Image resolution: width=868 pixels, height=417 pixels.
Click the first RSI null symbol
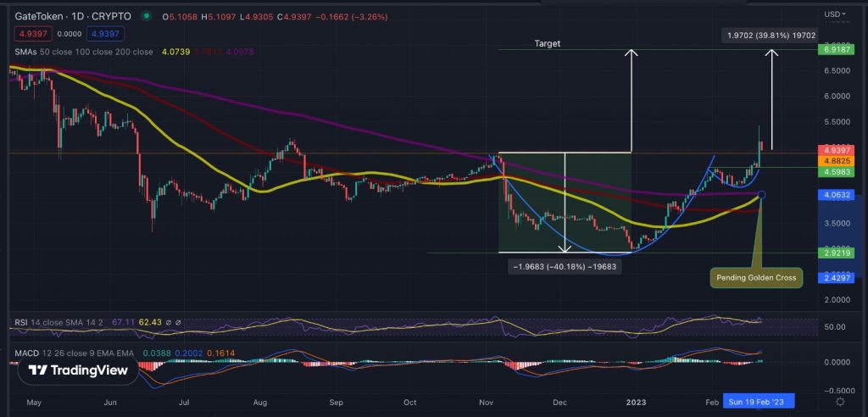(x=169, y=322)
